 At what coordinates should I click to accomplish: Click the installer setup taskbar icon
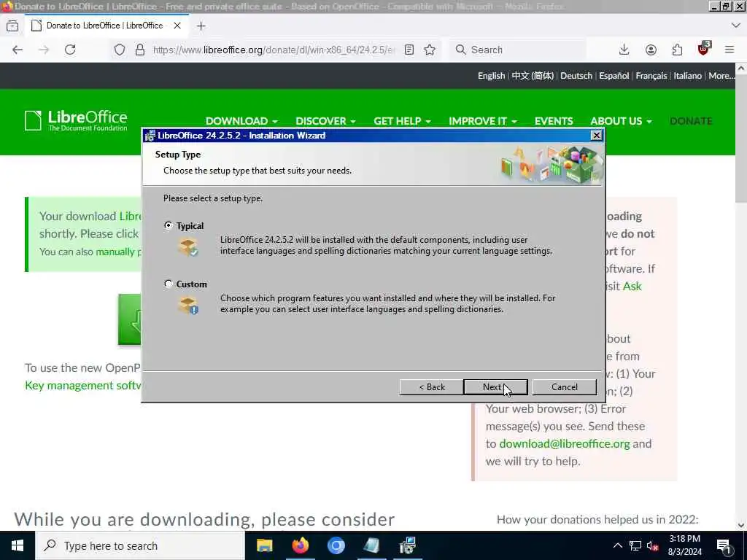tap(408, 545)
